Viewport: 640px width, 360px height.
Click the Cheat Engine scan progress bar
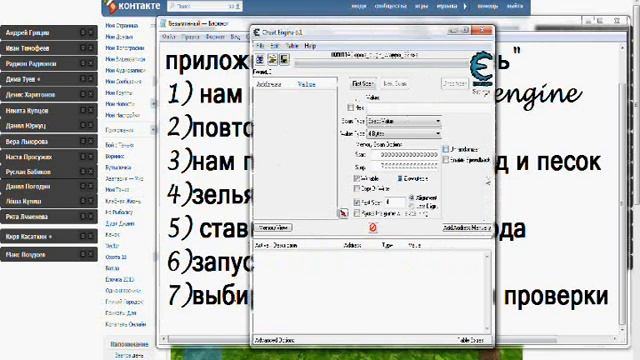click(382, 64)
